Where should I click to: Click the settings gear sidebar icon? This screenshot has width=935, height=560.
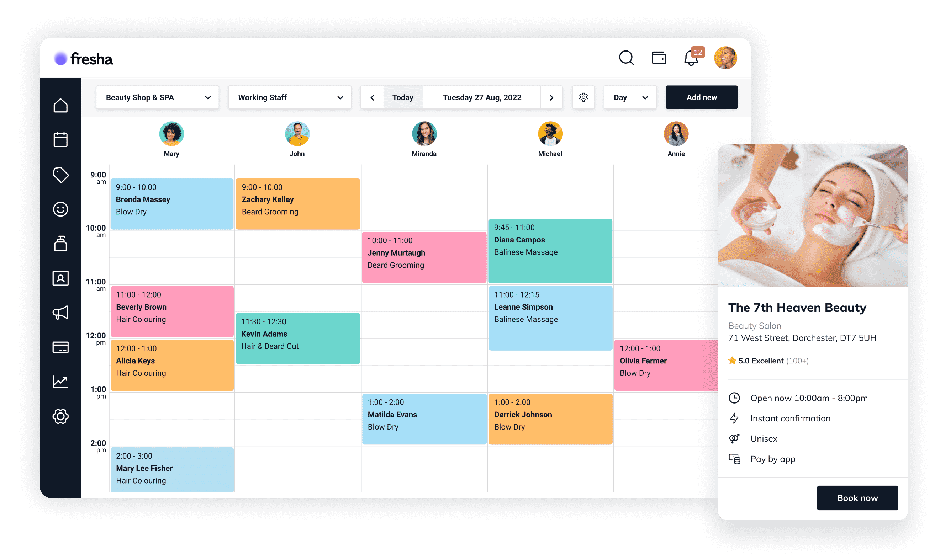pyautogui.click(x=61, y=417)
